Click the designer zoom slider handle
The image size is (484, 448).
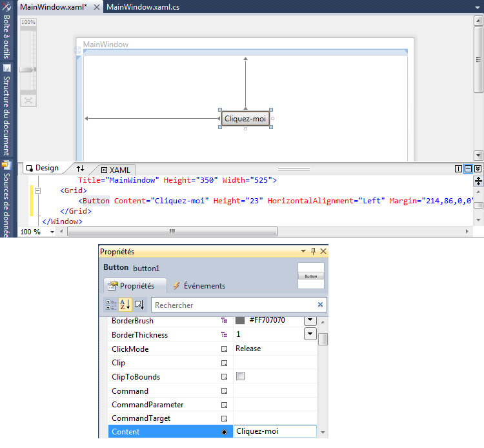(x=28, y=70)
